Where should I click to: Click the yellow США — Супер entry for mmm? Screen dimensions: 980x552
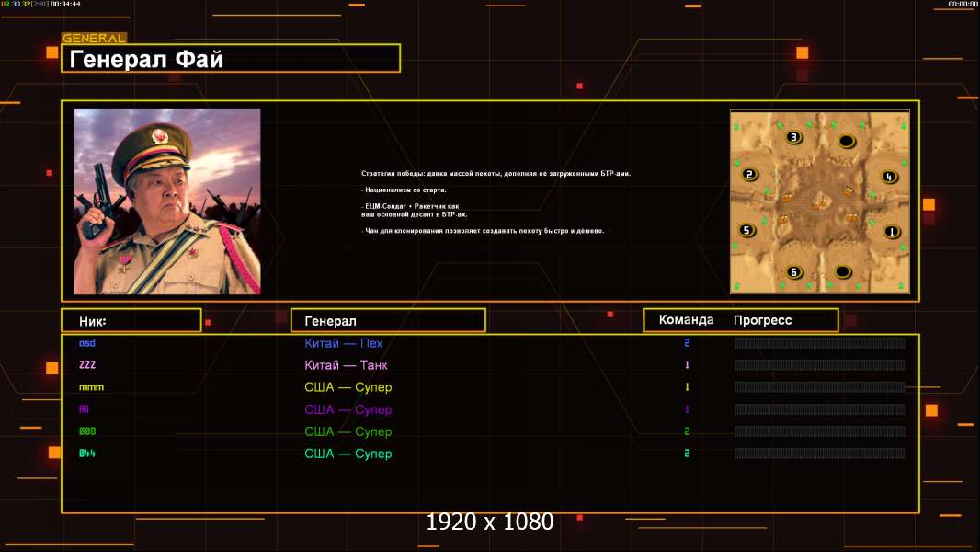348,387
